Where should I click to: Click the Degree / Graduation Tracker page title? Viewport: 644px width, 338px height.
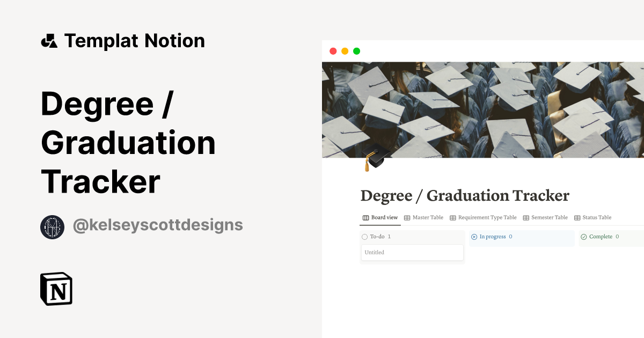click(465, 195)
